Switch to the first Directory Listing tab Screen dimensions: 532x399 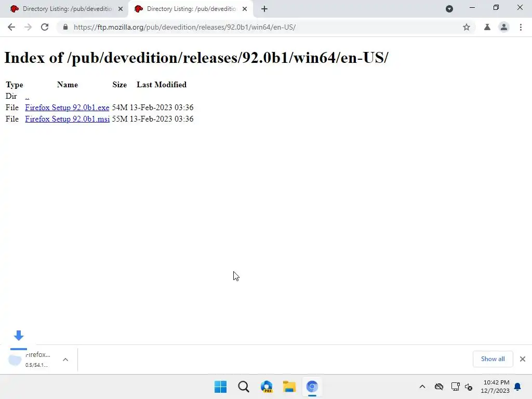click(67, 9)
